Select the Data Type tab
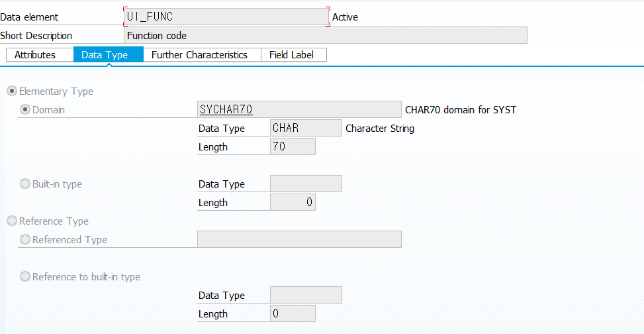 point(105,55)
